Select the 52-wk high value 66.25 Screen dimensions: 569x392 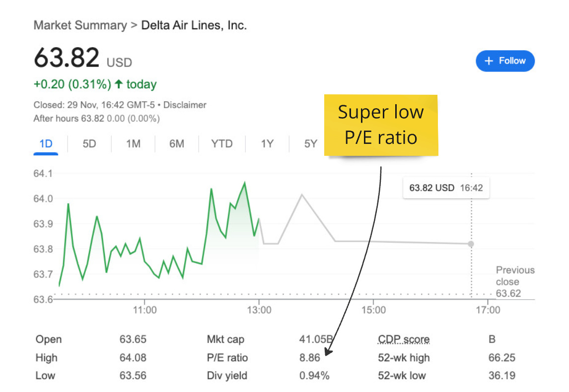click(501, 357)
